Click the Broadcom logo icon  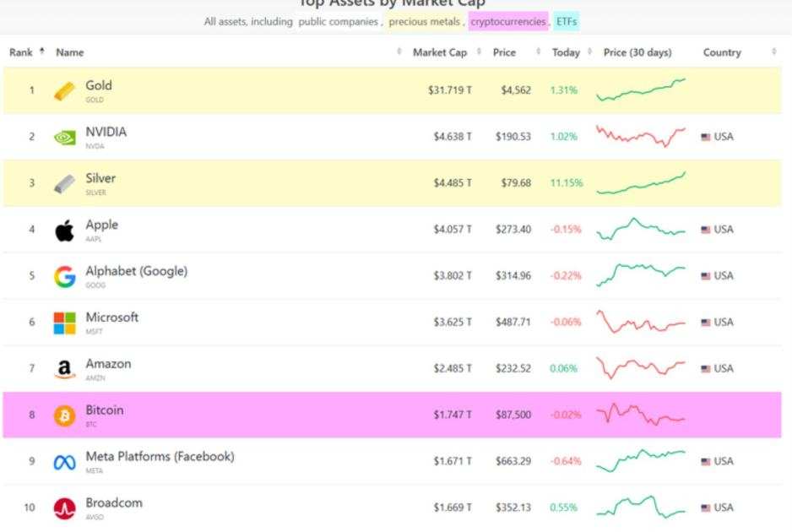click(65, 508)
